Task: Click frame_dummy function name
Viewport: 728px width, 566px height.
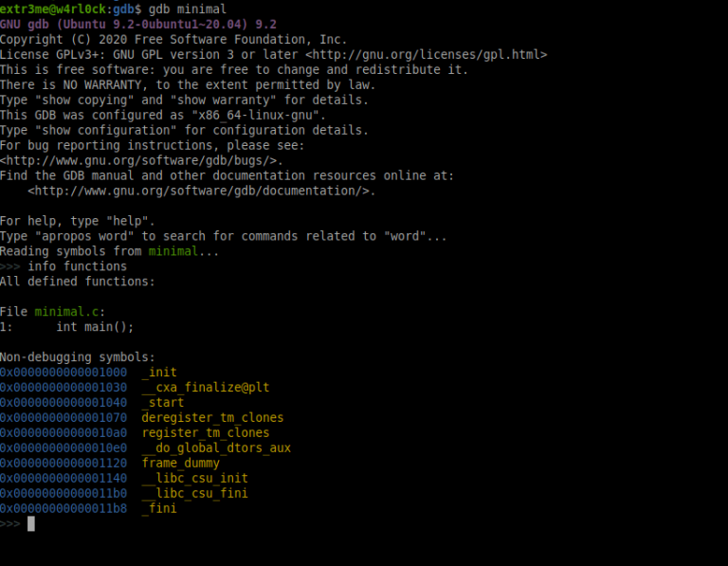Action: [181, 463]
